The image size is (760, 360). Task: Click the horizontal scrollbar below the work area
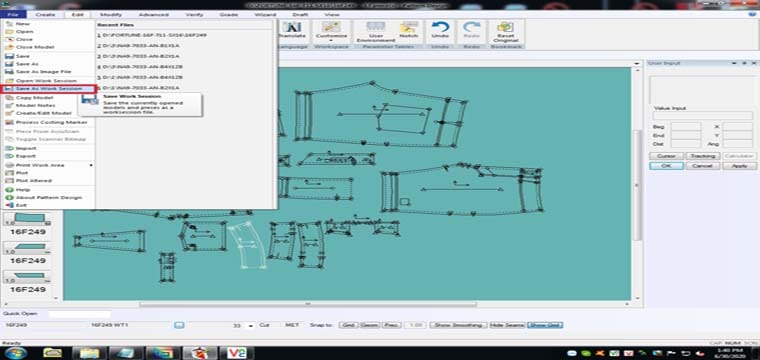pos(308,304)
